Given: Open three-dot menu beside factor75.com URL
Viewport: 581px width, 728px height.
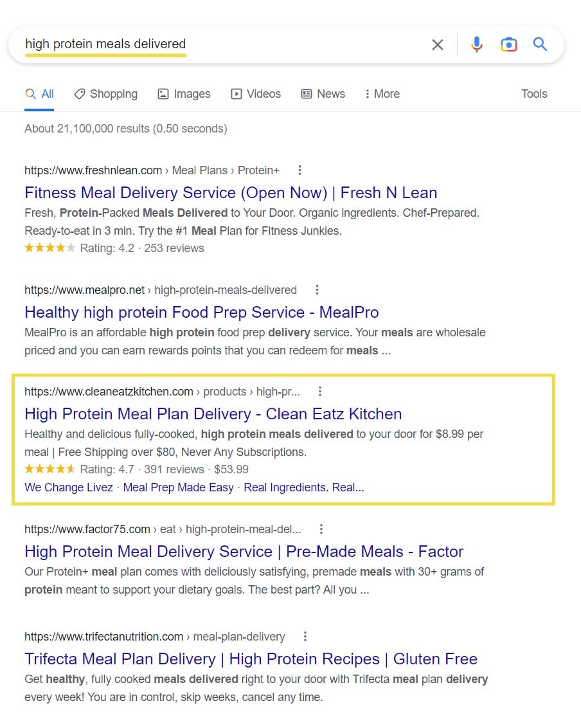Looking at the screenshot, I should click(x=321, y=529).
